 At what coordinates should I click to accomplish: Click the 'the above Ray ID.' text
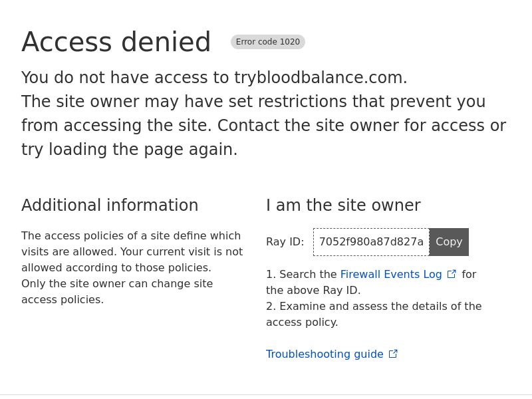pyautogui.click(x=313, y=290)
